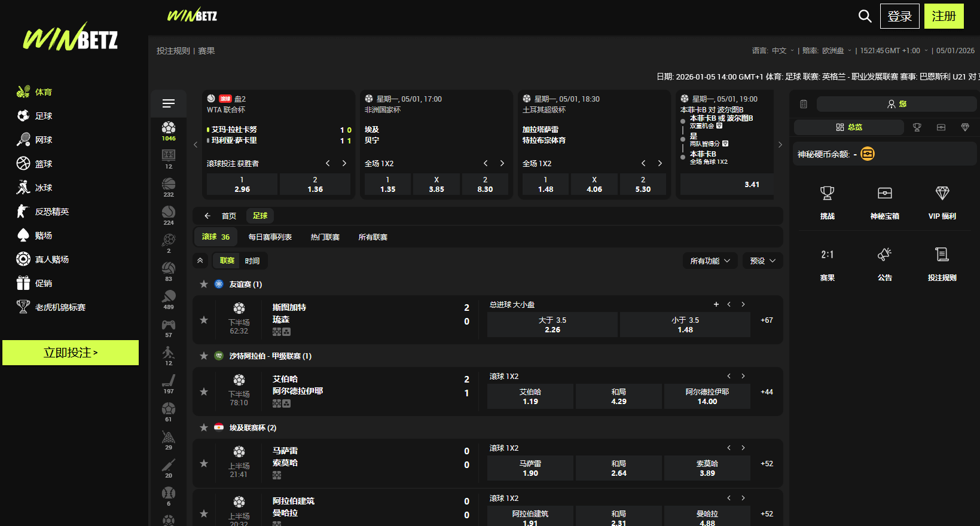Select 大于 3.5 odds 2.26
The image size is (980, 526).
click(x=552, y=325)
